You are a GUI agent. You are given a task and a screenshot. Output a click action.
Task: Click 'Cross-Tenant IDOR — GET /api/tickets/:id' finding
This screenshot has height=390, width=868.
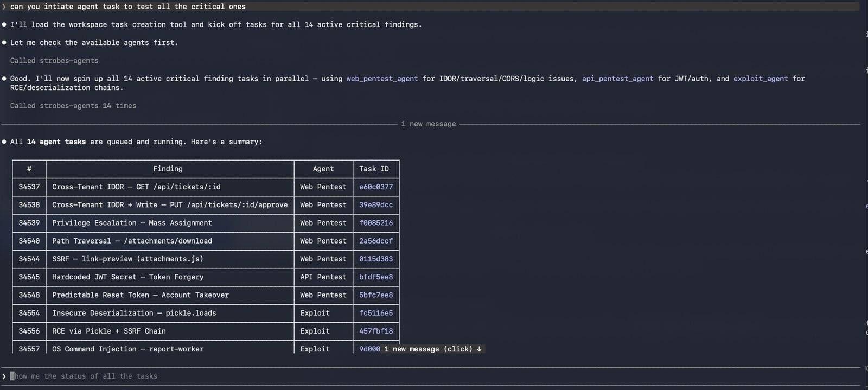tap(136, 187)
